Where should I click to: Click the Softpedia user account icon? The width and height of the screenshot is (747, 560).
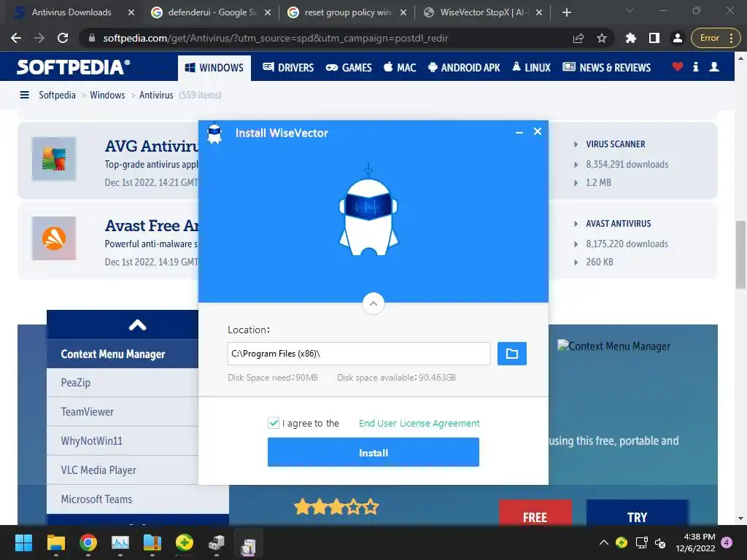click(714, 66)
